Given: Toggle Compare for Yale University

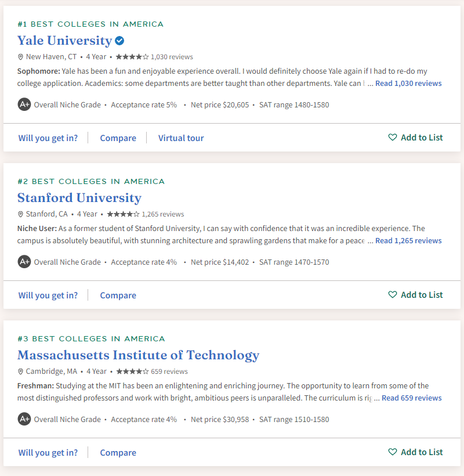Looking at the screenshot, I should click(118, 138).
